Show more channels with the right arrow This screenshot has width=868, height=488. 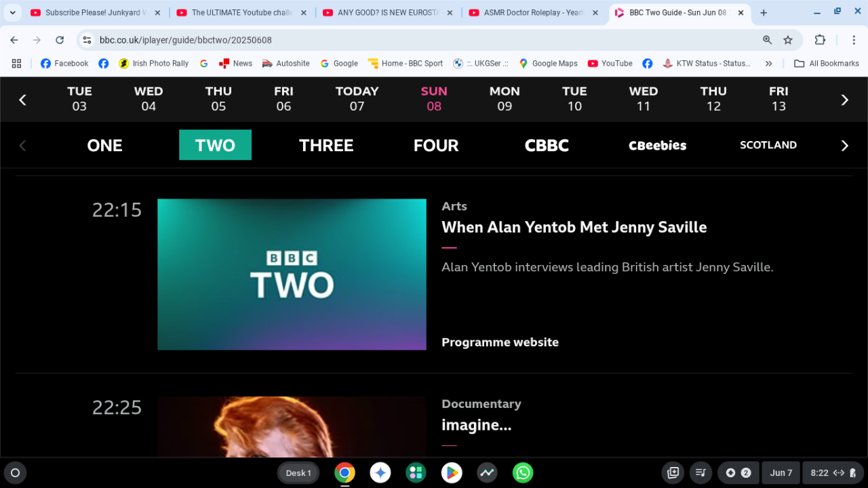[x=845, y=145]
